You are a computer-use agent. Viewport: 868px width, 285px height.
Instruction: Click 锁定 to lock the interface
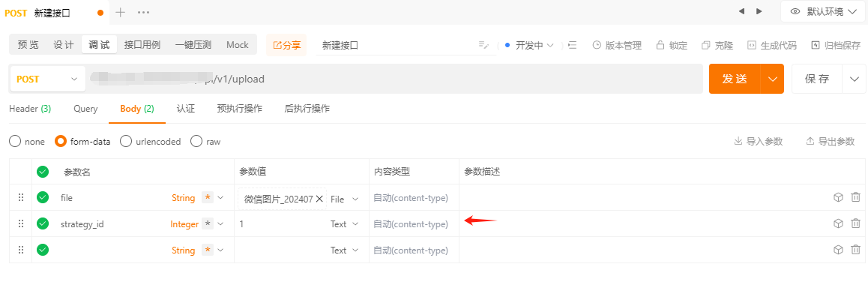pos(672,46)
